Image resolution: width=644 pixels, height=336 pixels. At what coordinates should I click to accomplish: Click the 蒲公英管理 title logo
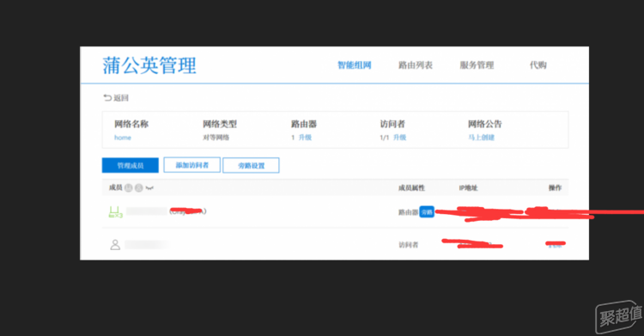coord(149,65)
